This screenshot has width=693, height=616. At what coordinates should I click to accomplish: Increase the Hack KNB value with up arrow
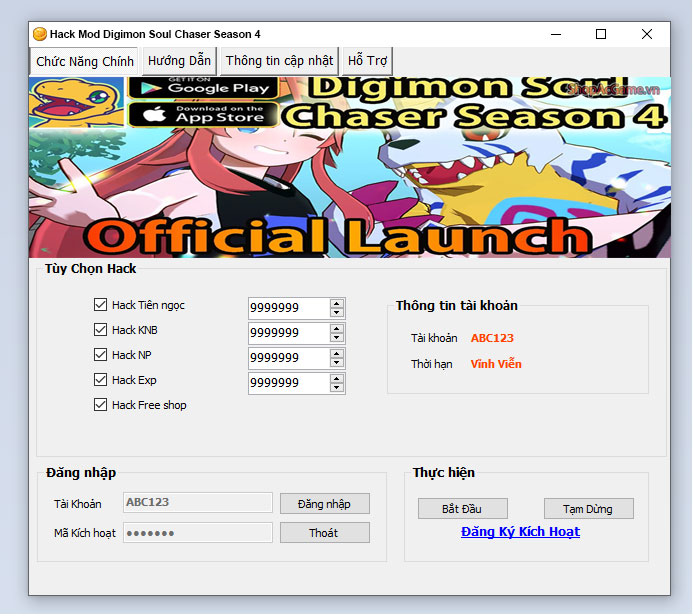337,329
